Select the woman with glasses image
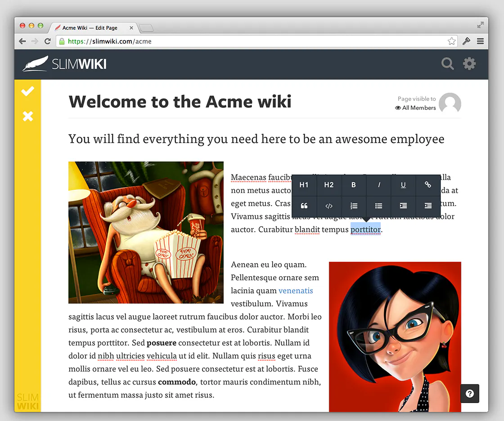This screenshot has height=421, width=504. [395, 337]
